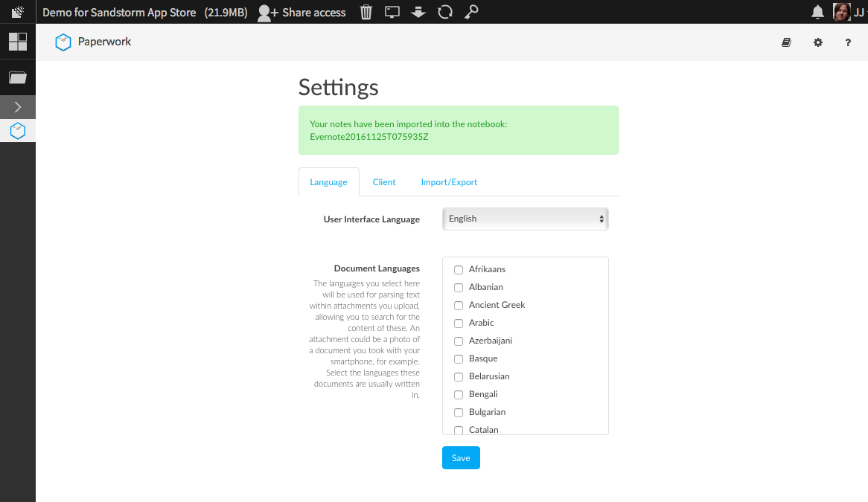The image size is (868, 502).
Task: Check the Albanian checkbox
Action: (x=459, y=288)
